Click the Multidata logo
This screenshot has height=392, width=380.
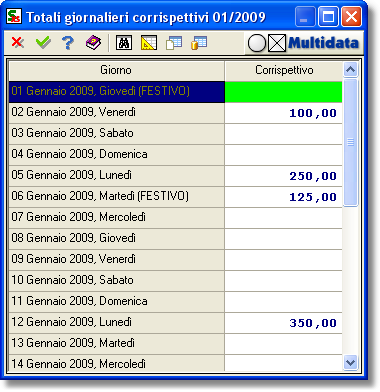click(x=323, y=43)
